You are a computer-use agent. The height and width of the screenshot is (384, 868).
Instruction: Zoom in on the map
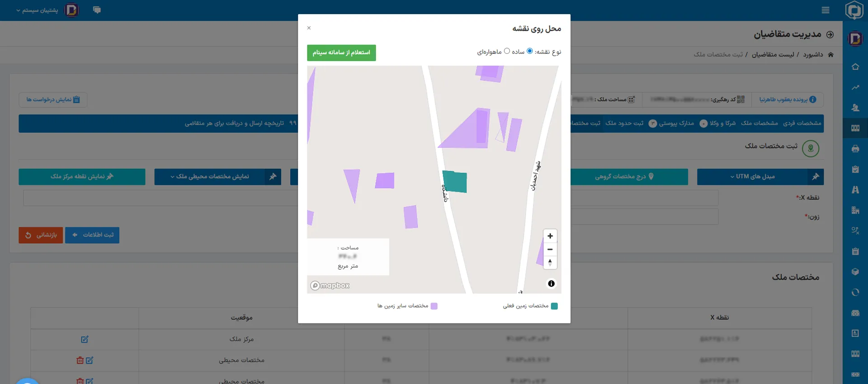tap(550, 236)
